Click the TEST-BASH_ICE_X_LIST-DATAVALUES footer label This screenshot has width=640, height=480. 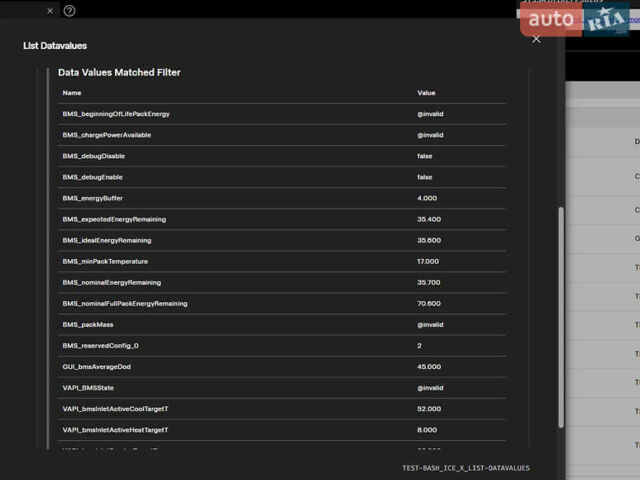point(466,468)
